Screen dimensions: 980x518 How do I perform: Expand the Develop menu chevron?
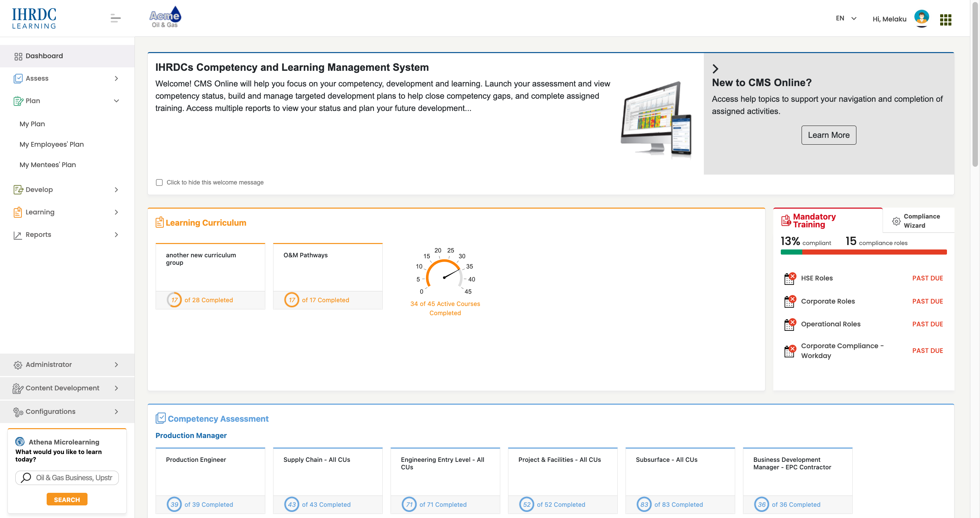116,190
